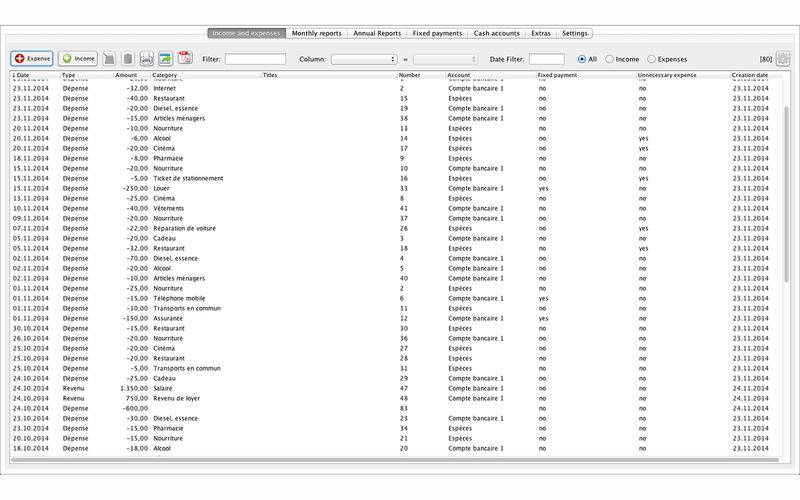Click the Unnecessary expense column header
This screenshot has width=800, height=500.
[683, 75]
